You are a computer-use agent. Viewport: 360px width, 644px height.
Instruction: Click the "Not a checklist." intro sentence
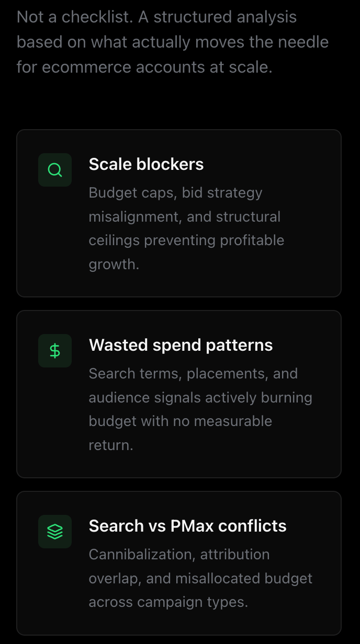[74, 17]
